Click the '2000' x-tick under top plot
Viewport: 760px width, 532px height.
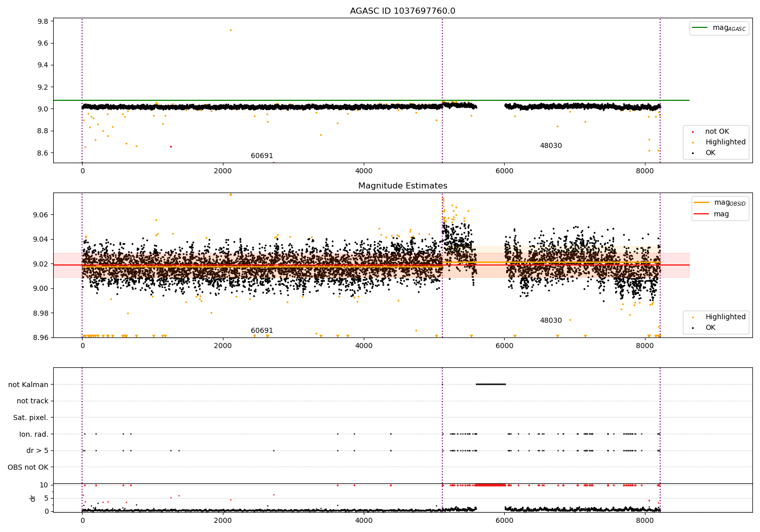pyautogui.click(x=223, y=171)
